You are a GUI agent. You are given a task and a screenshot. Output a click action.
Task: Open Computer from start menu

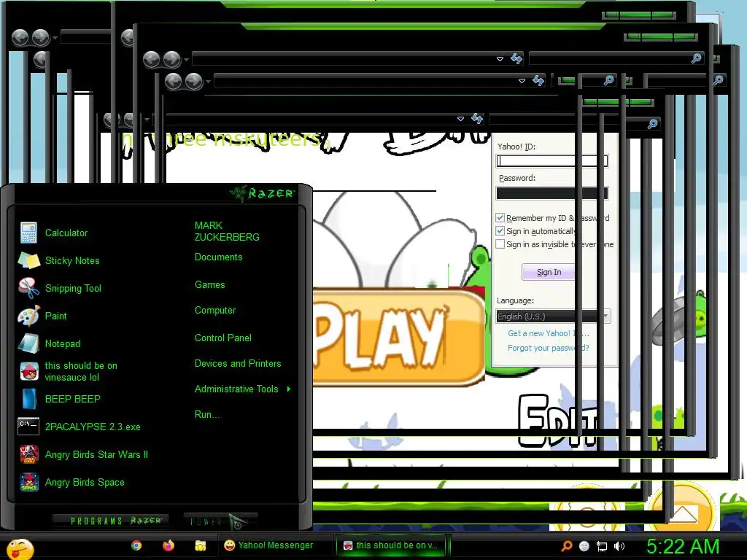(215, 311)
